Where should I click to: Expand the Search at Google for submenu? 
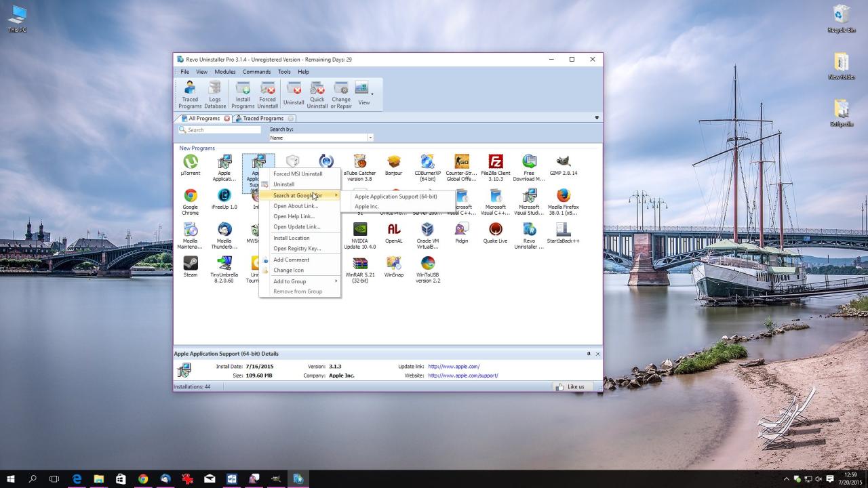point(300,195)
